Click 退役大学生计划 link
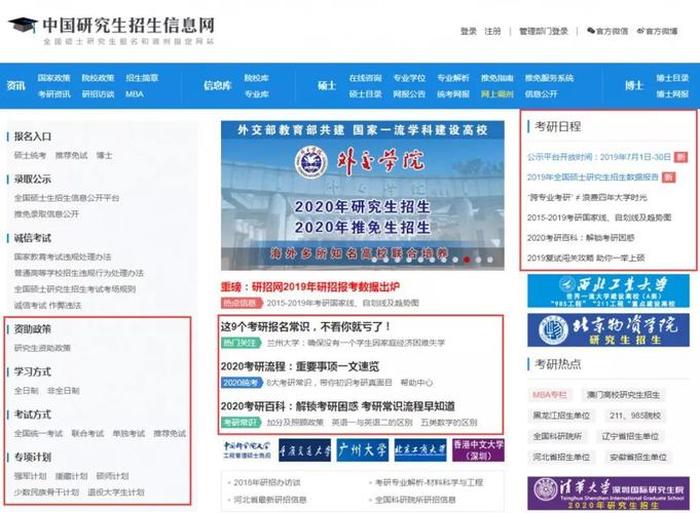Image resolution: width=700 pixels, height=513 pixels. [x=116, y=492]
